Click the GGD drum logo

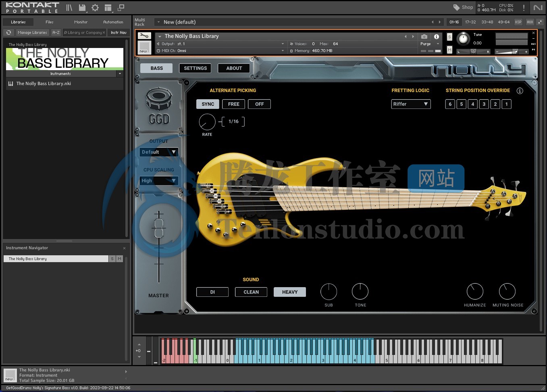tap(159, 106)
